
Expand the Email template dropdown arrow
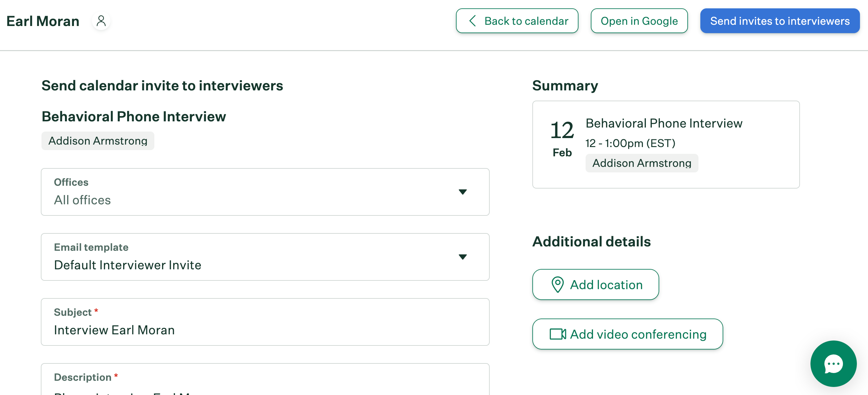click(462, 257)
